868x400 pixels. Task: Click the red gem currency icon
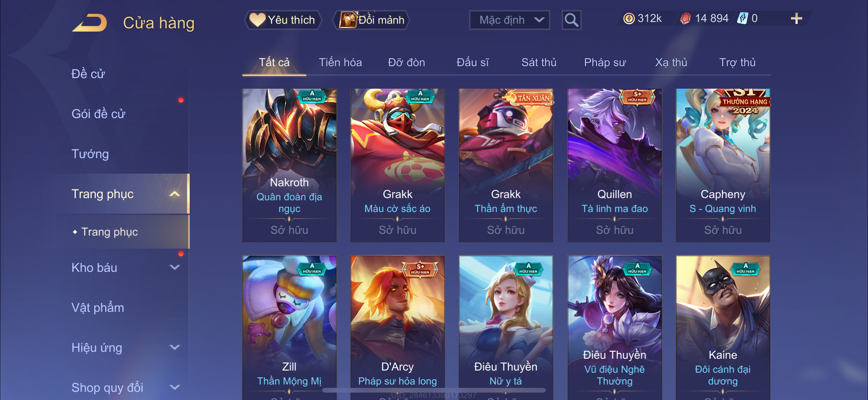(685, 19)
